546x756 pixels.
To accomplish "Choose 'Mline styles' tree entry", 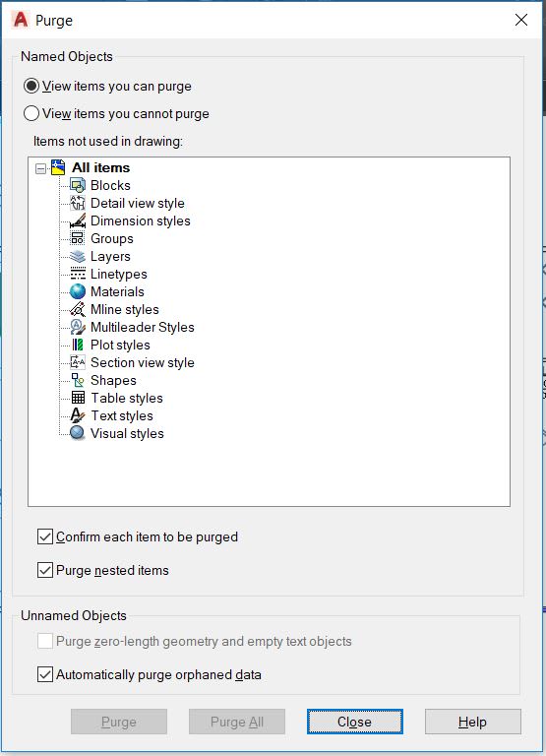I will pyautogui.click(x=125, y=309).
